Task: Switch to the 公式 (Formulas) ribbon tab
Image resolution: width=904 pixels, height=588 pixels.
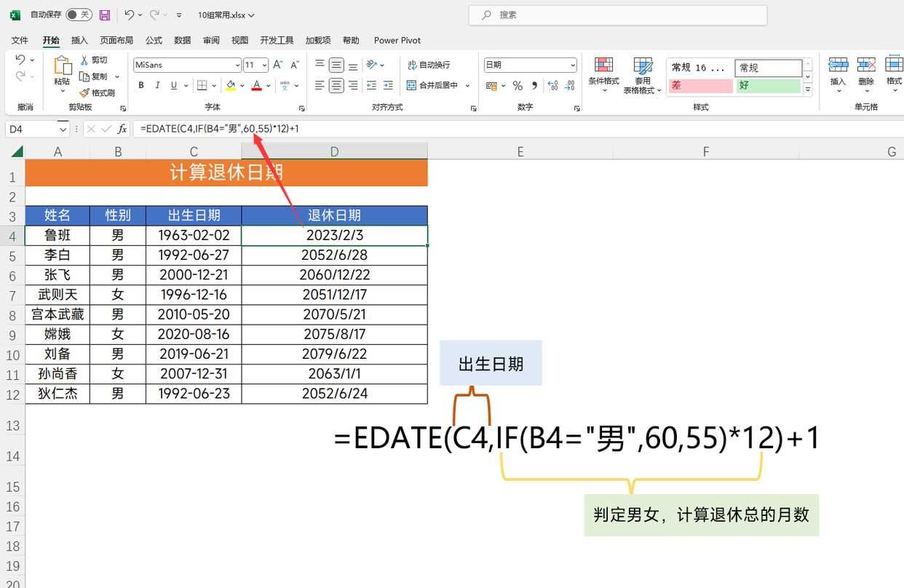Action: click(x=153, y=40)
